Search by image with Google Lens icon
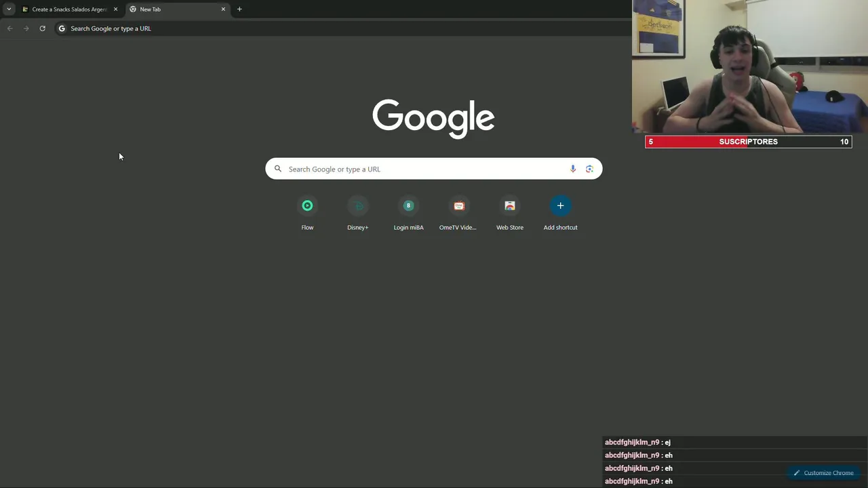 pos(589,169)
